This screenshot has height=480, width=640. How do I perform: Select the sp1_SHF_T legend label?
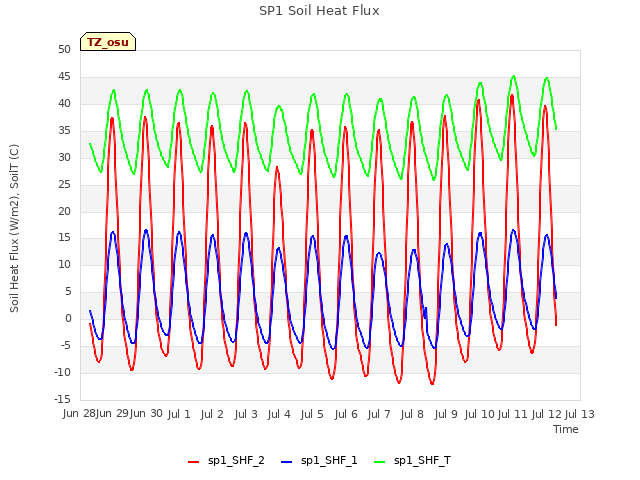pos(422,461)
